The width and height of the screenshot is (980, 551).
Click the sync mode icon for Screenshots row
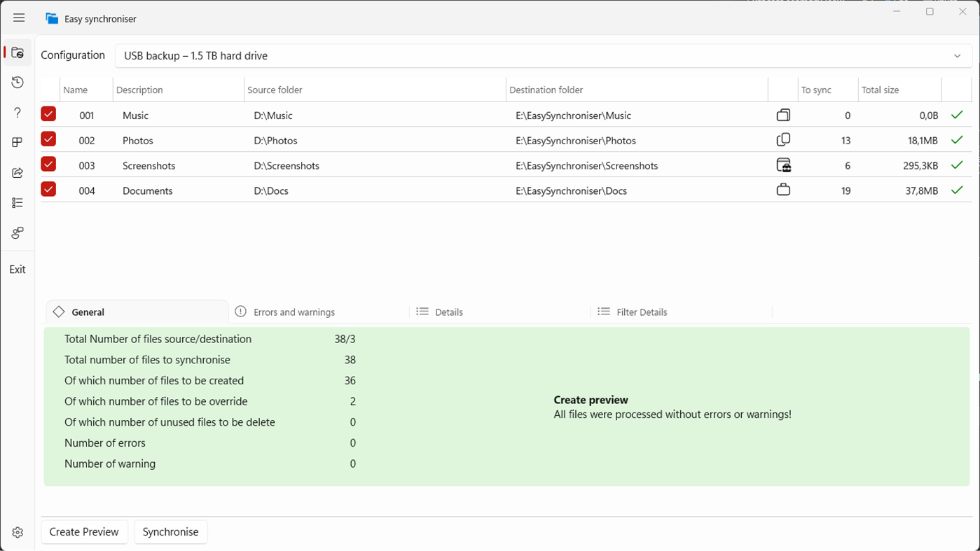coord(783,165)
